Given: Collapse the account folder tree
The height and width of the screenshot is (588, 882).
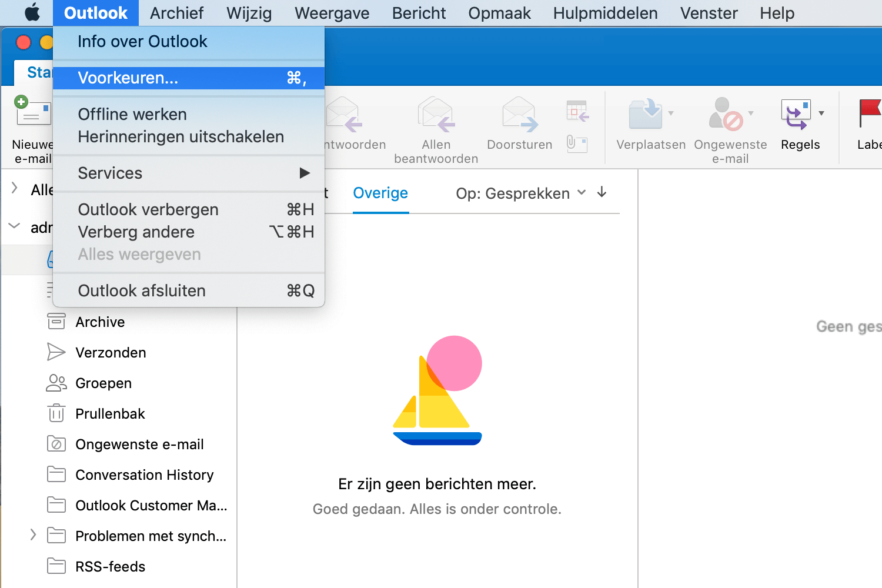Looking at the screenshot, I should point(15,226).
